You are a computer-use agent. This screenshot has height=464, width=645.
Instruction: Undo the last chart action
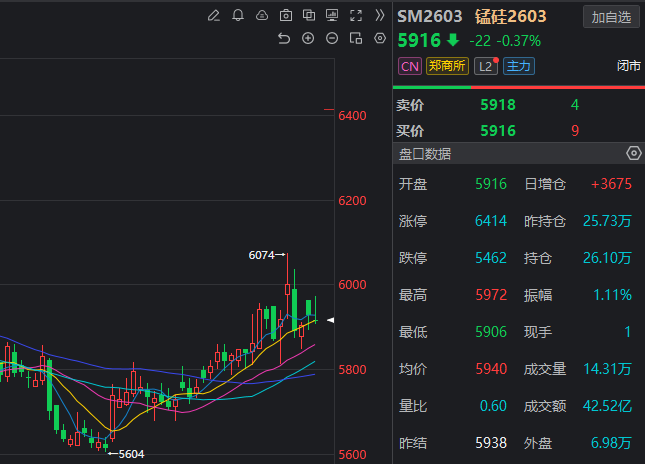coord(284,39)
